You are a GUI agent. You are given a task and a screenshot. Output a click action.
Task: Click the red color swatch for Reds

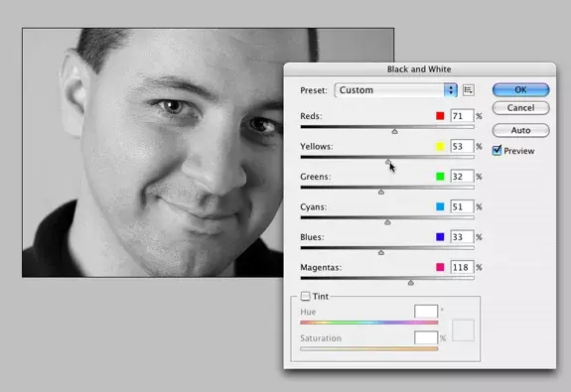[x=440, y=116]
